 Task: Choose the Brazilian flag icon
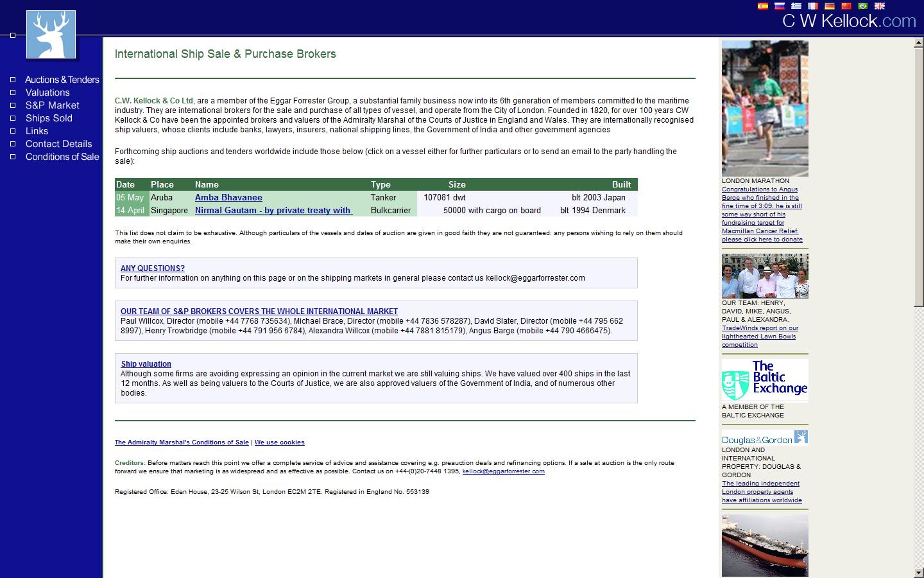[x=863, y=6]
